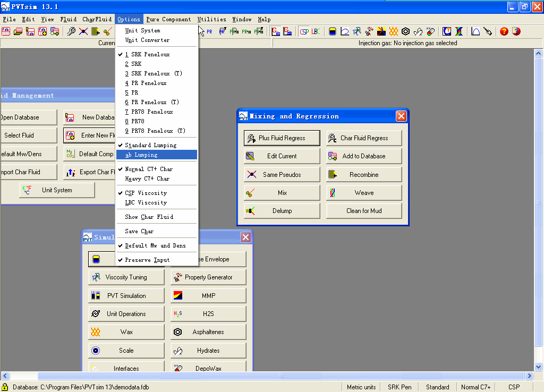Image resolution: width=544 pixels, height=392 pixels.
Task: Select ab Lumping in the Options menu
Action: (157, 155)
